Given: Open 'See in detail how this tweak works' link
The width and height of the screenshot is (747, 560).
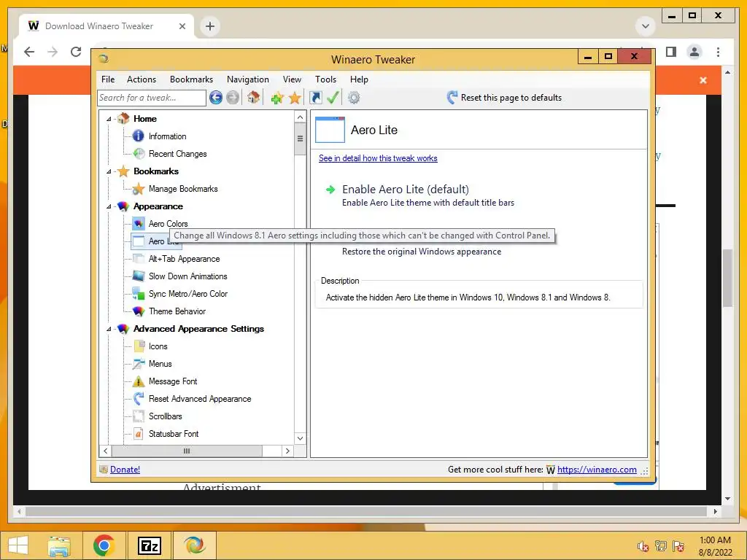Looking at the screenshot, I should [x=378, y=158].
